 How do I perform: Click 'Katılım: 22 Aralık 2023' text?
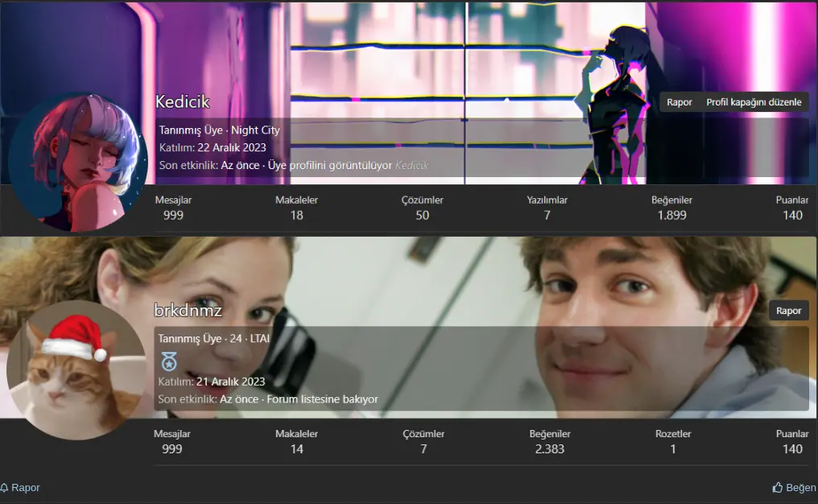pyautogui.click(x=213, y=147)
